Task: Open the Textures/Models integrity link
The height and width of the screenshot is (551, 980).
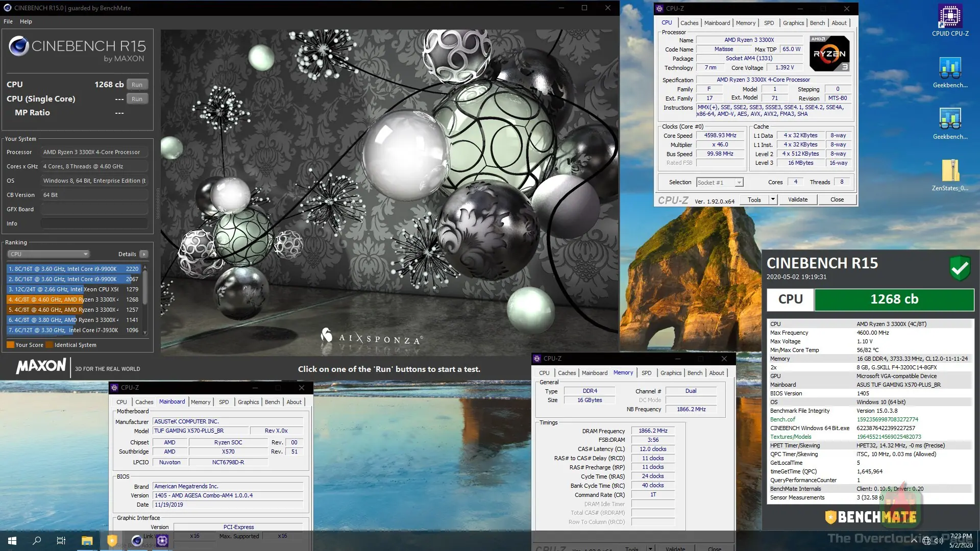Action: [x=791, y=437]
